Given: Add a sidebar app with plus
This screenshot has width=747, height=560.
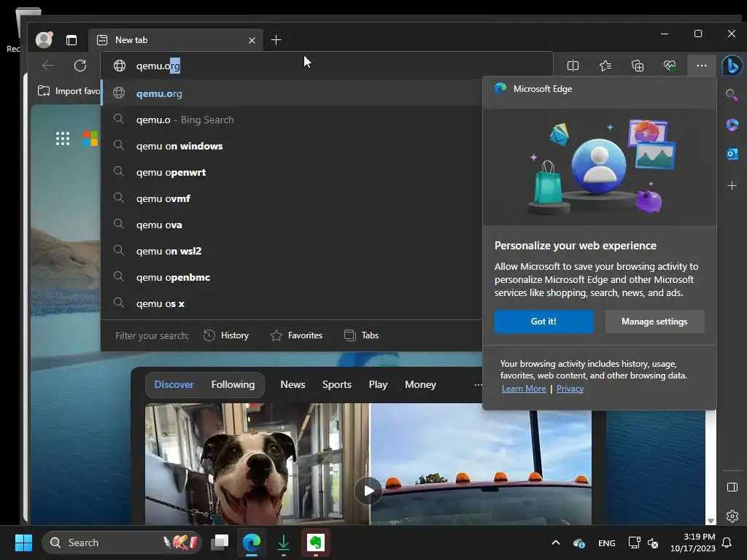Looking at the screenshot, I should [x=732, y=186].
